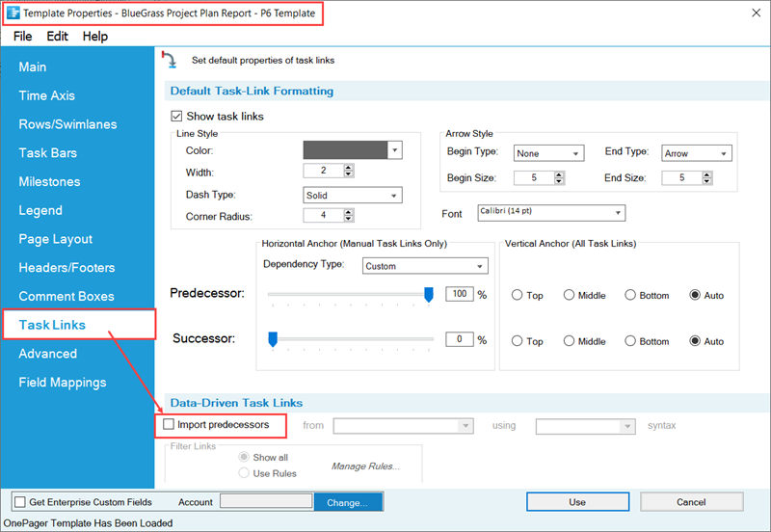Image resolution: width=771 pixels, height=532 pixels.
Task: Click the Successor percent input field
Action: pyautogui.click(x=460, y=339)
